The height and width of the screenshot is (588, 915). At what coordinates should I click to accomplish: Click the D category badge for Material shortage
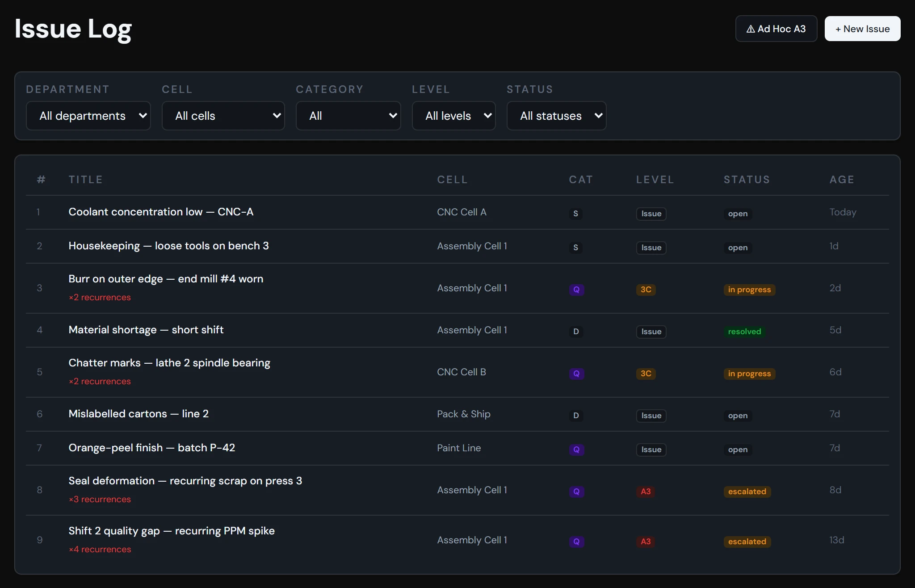[576, 332]
